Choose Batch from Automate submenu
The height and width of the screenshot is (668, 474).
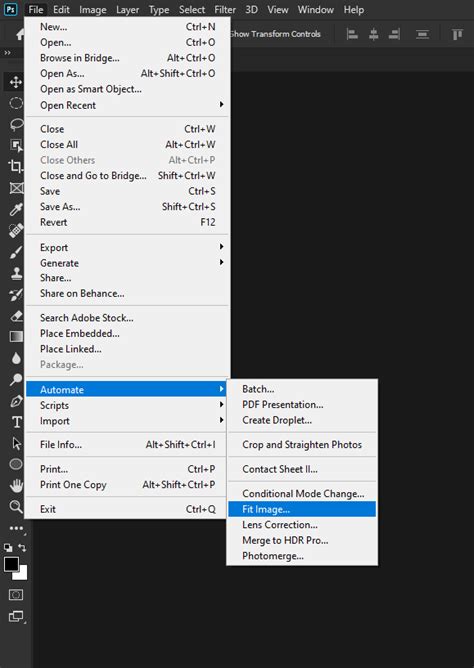pyautogui.click(x=302, y=389)
